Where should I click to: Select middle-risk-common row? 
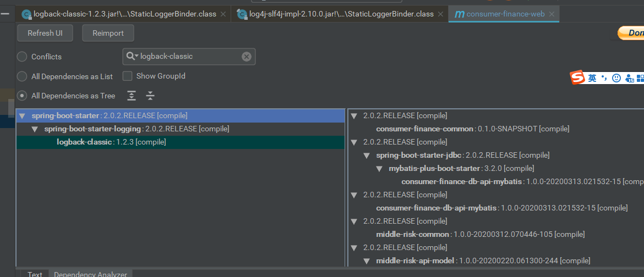tap(480, 234)
